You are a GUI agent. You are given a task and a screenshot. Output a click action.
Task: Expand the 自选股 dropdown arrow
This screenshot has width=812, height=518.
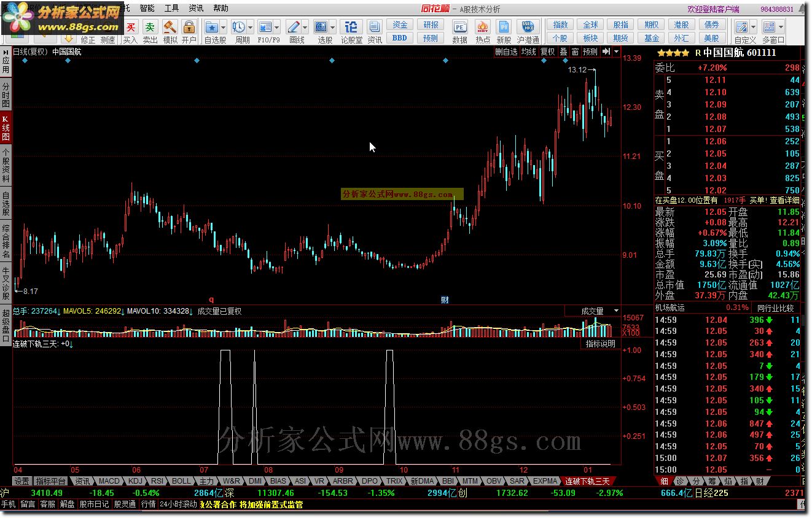click(x=223, y=27)
